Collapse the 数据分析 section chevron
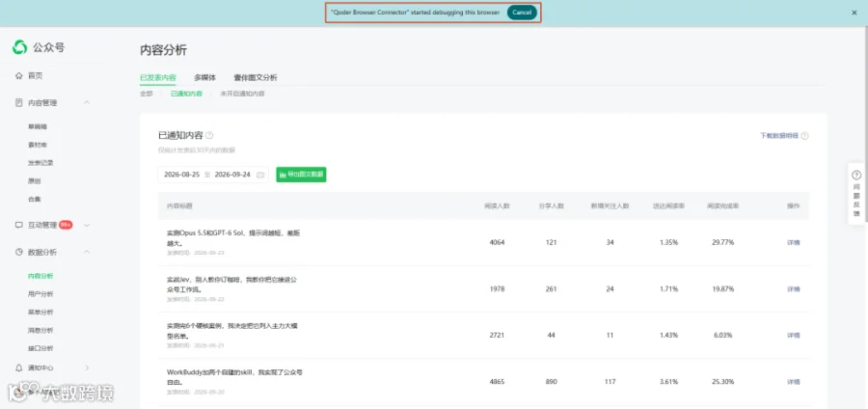This screenshot has height=409, width=868. tap(87, 253)
